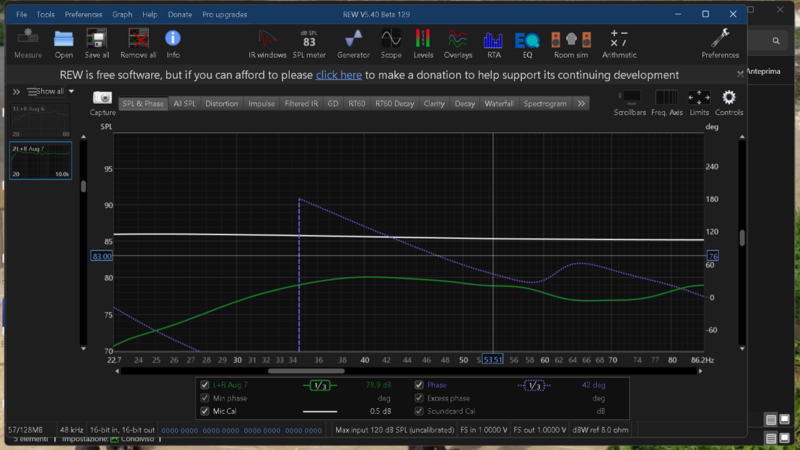The image size is (800, 450).
Task: Show more graph tabs chevron
Action: pos(581,104)
